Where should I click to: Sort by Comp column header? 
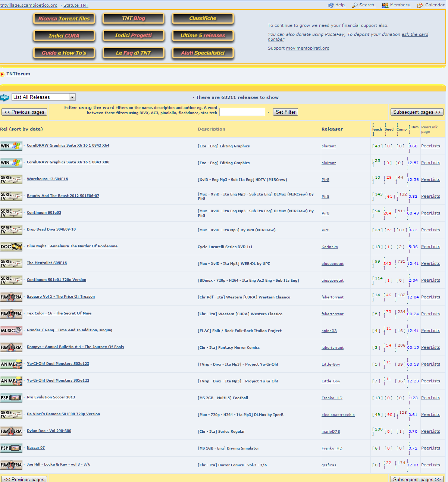[x=401, y=129]
